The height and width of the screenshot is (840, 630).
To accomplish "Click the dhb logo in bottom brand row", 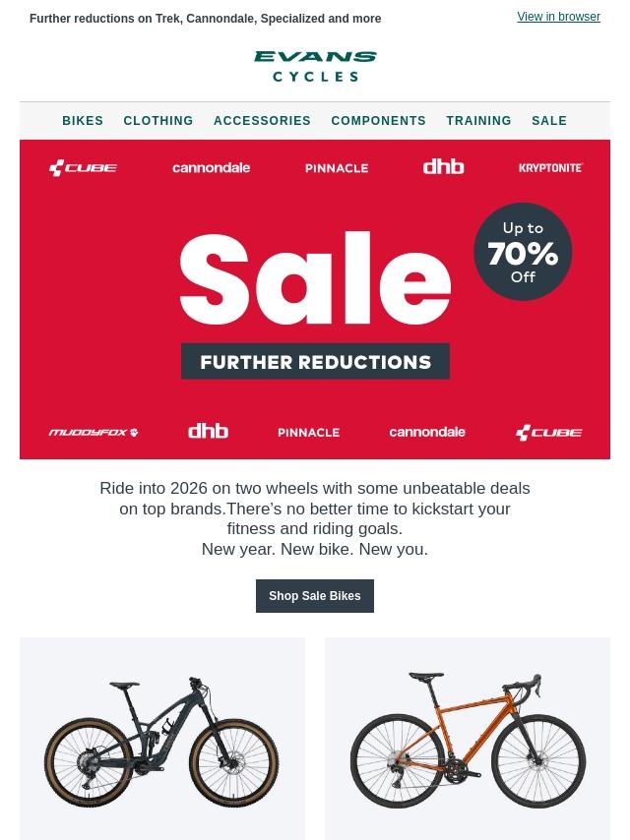I will point(208,431).
